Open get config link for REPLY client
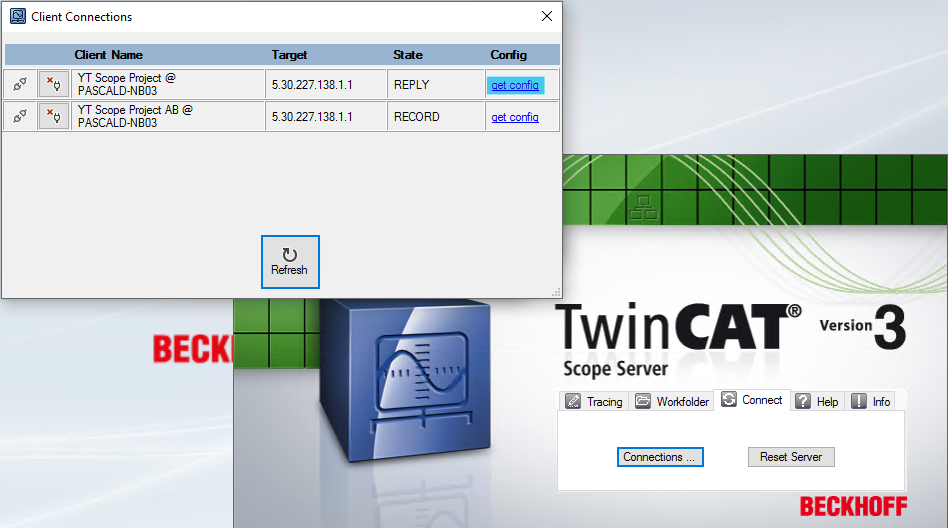The image size is (948, 528). pos(515,86)
